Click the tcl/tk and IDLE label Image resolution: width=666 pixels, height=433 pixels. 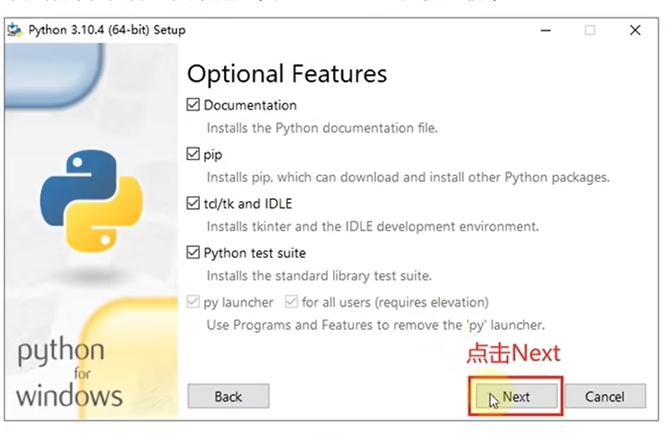click(x=248, y=204)
